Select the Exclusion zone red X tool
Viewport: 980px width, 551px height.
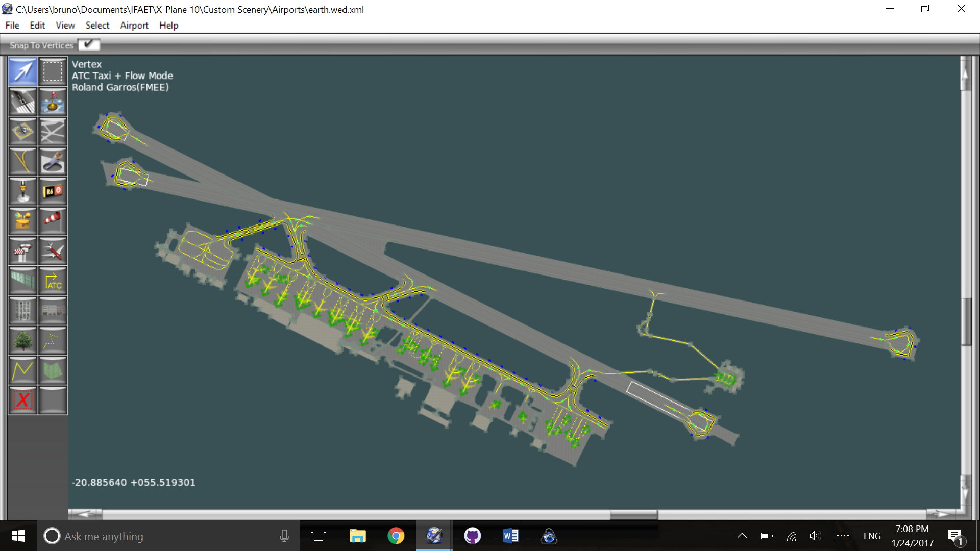click(x=23, y=400)
